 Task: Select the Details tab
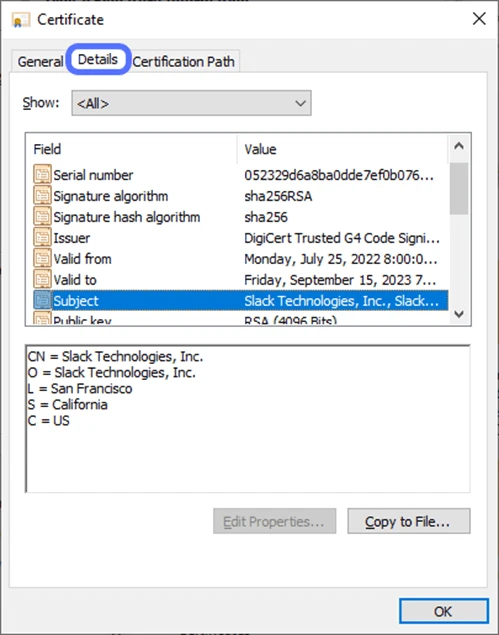(98, 60)
